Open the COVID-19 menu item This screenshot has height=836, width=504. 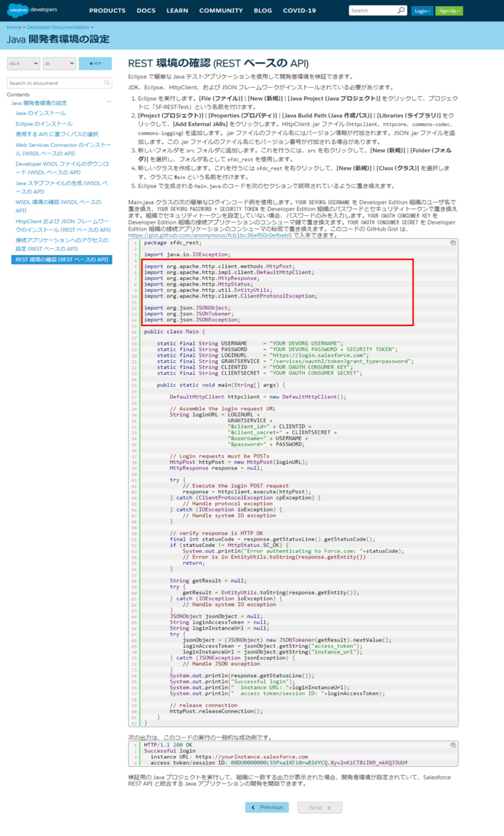point(299,10)
